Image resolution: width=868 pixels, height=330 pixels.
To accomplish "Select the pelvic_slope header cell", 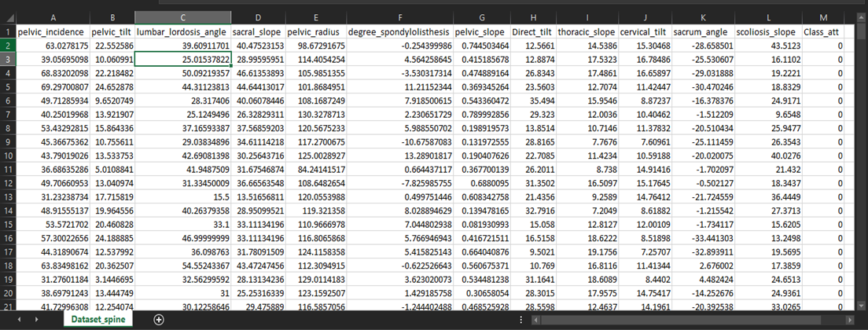I will [x=482, y=32].
